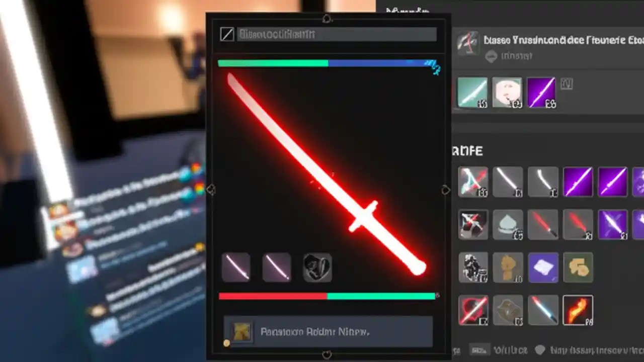The width and height of the screenshot is (644, 362).
Task: Open the flame blade item in the bottom row
Action: [578, 310]
